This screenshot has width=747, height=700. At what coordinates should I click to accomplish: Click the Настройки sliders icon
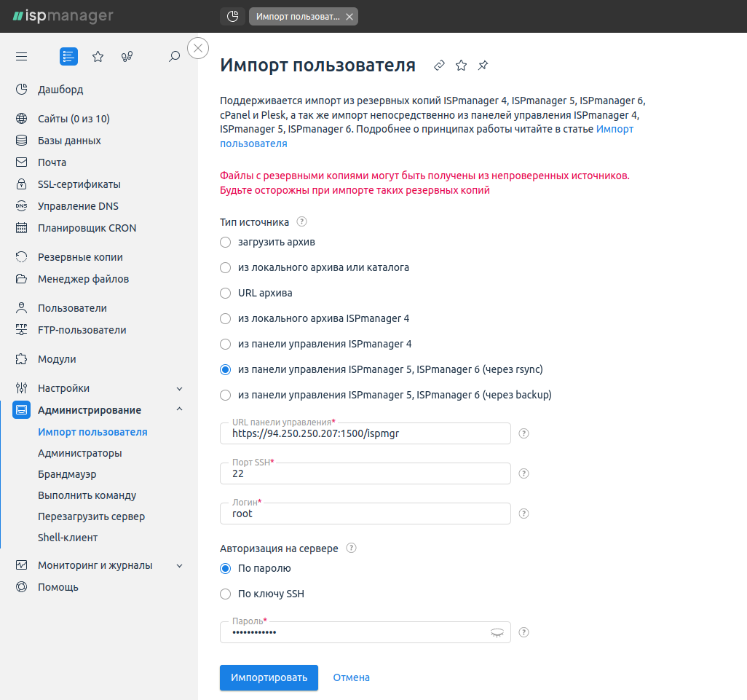[21, 388]
